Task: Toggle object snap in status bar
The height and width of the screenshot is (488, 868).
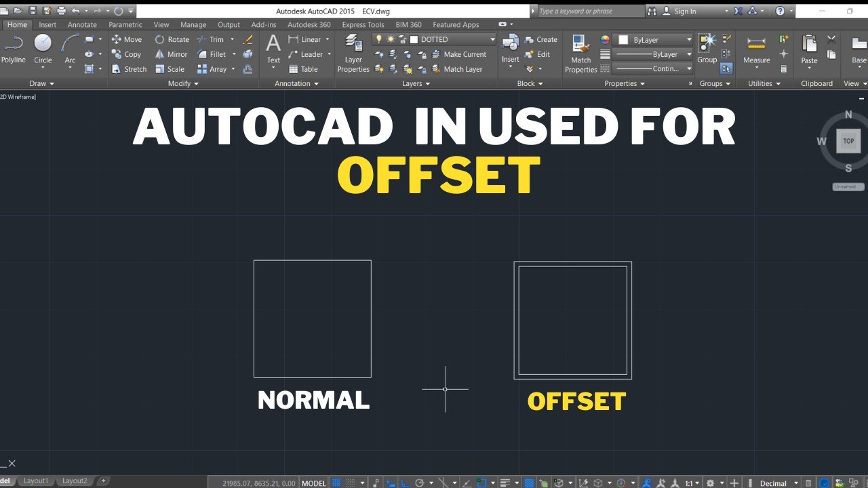Action: coord(481,483)
